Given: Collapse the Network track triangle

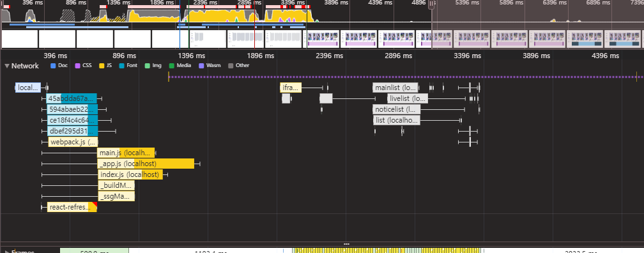Looking at the screenshot, I should tap(6, 66).
